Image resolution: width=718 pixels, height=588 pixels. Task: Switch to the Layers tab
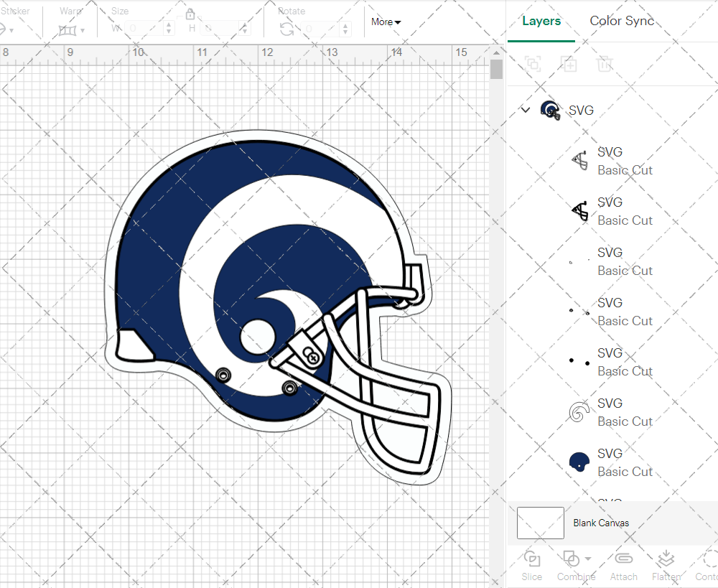click(x=541, y=21)
